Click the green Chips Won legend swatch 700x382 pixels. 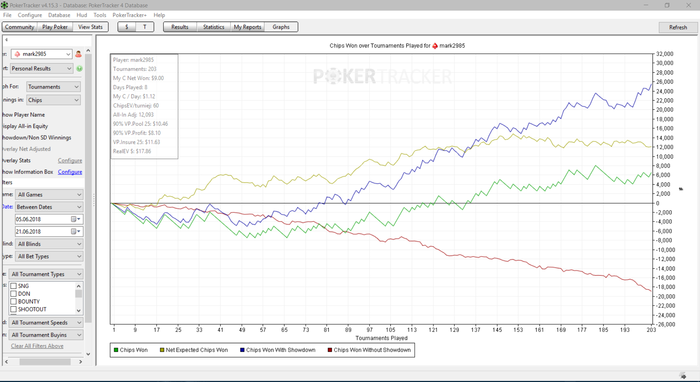[x=116, y=350]
